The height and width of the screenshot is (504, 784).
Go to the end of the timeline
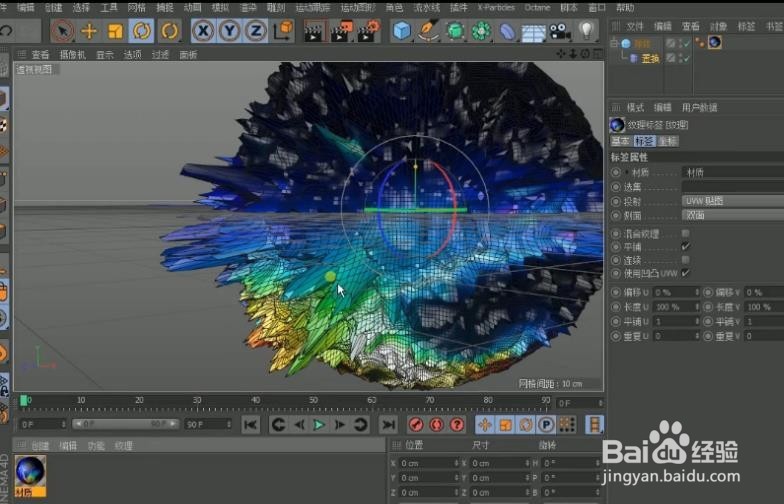click(388, 424)
